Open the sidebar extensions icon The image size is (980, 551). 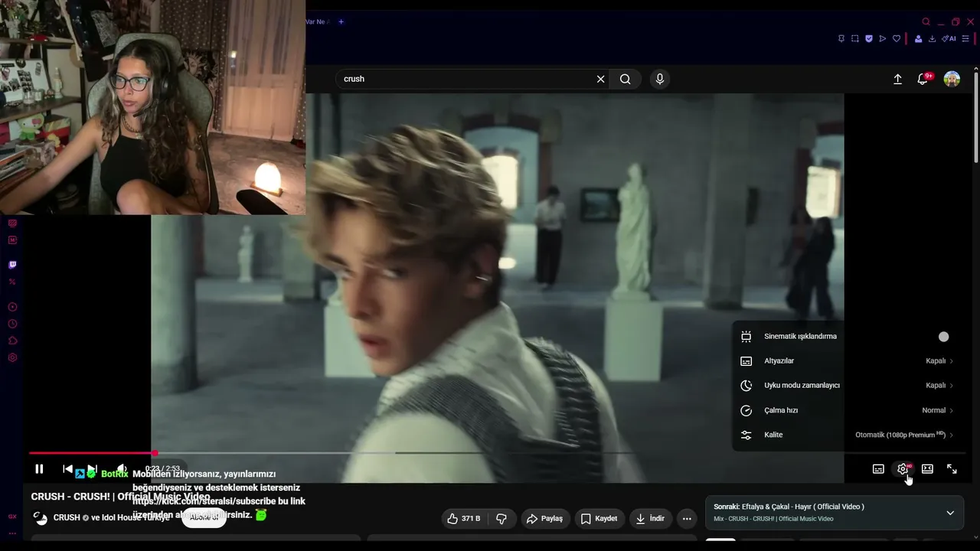click(12, 341)
